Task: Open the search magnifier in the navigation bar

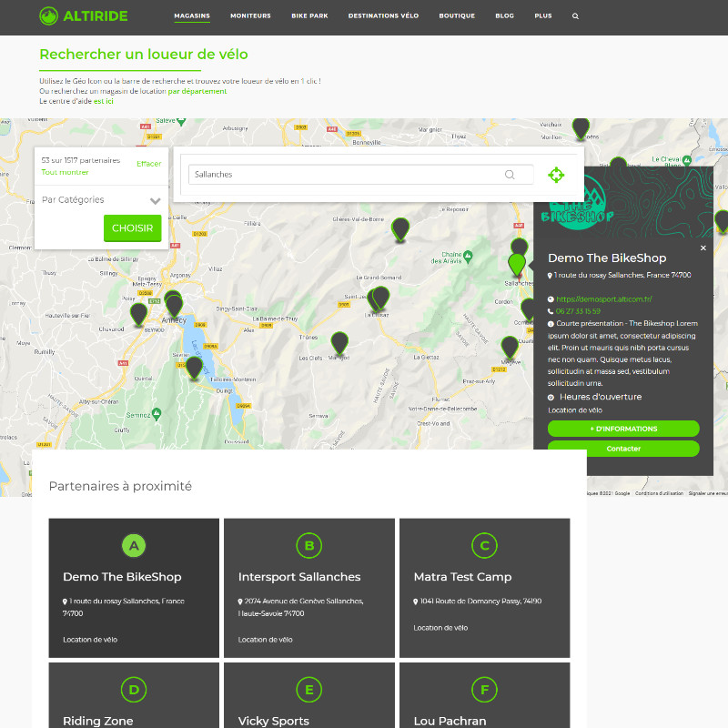Action: coord(575,16)
